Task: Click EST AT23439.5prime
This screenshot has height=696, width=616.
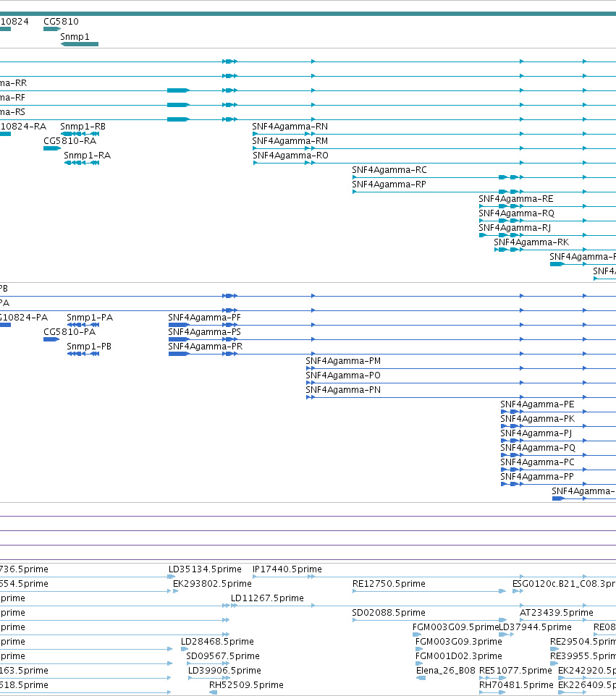Action: (x=557, y=613)
